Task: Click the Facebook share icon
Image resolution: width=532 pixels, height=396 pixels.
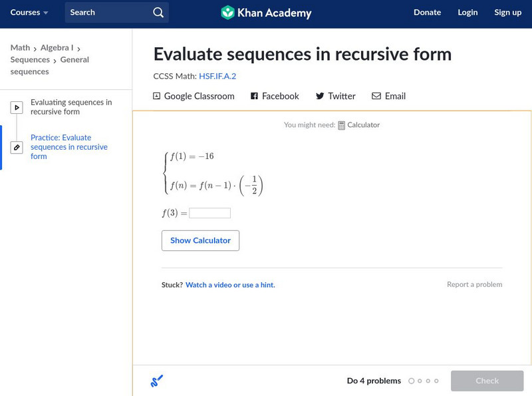Action: click(x=254, y=96)
